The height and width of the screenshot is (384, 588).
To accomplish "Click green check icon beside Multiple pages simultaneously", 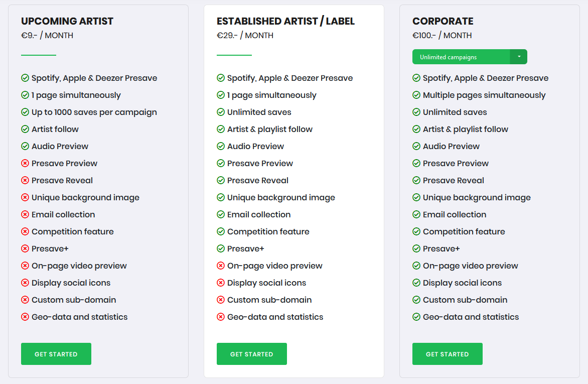I will 416,95.
